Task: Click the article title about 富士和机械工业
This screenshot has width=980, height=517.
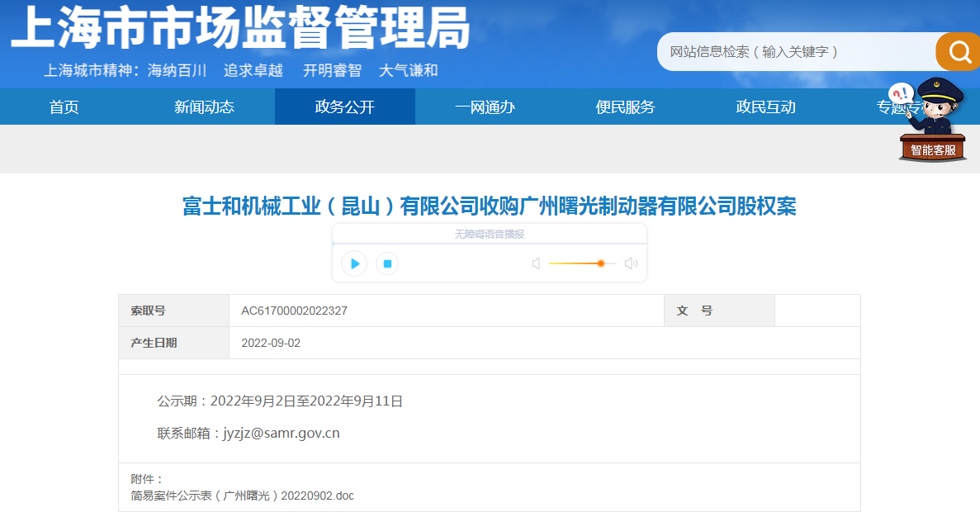Action: 490,206
